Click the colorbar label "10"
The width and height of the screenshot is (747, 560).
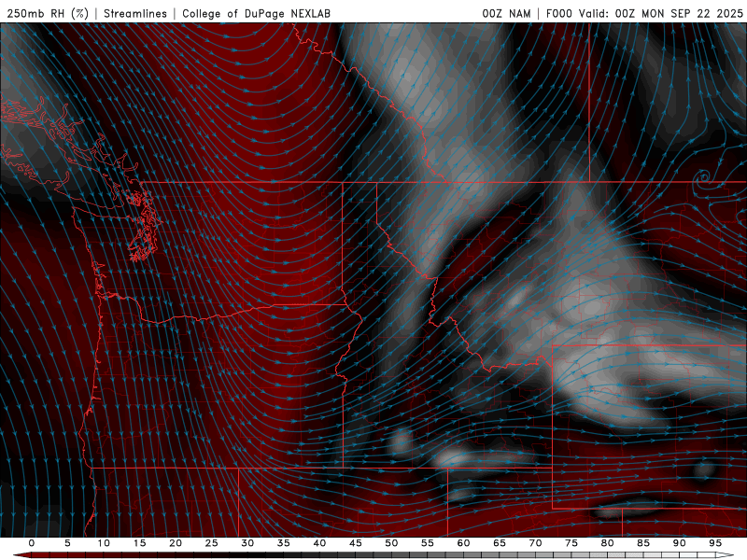[x=104, y=543]
